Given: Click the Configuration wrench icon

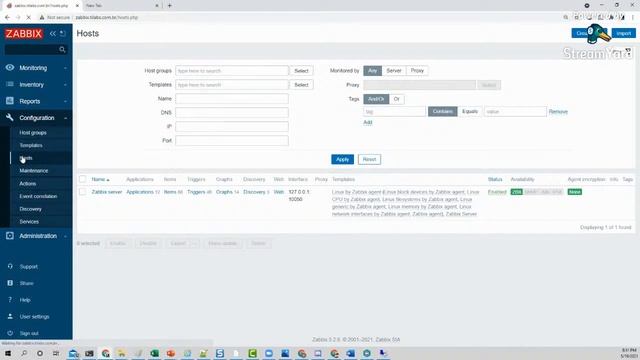Looking at the screenshot, I should [x=10, y=118].
